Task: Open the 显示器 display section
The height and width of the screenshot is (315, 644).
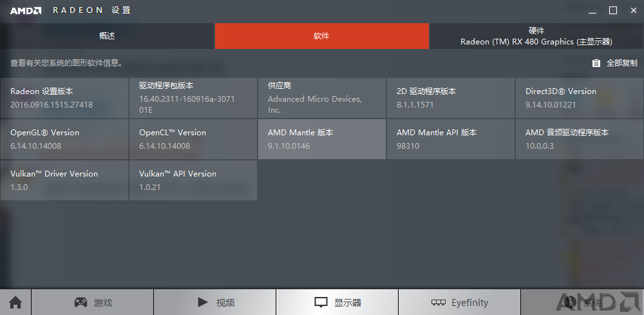Action: point(337,302)
